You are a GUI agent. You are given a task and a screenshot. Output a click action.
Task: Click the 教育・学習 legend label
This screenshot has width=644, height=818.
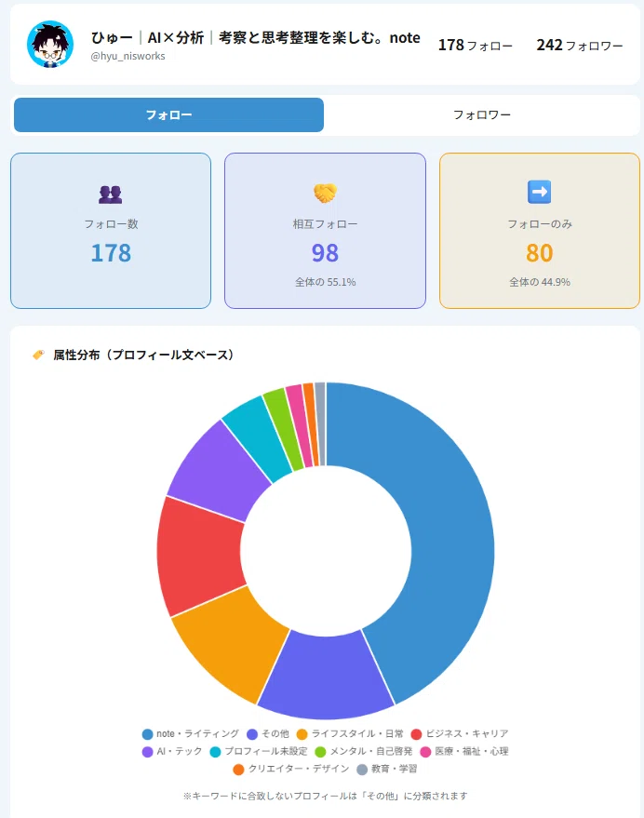pos(394,769)
